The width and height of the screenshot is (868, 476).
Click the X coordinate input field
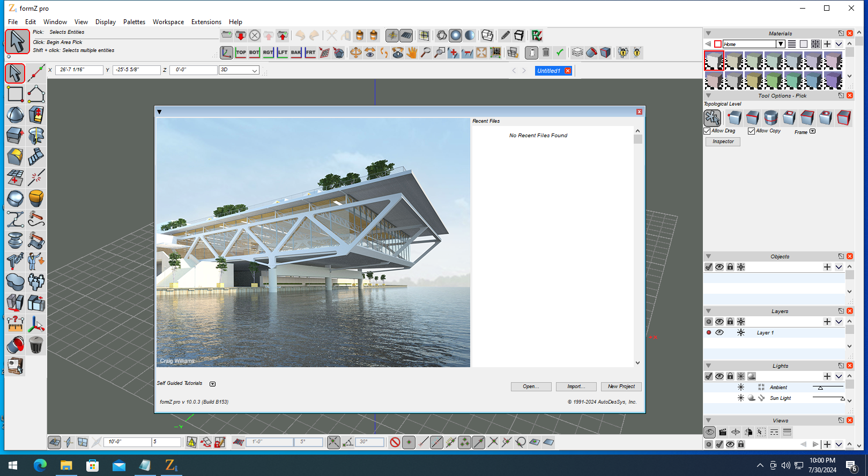click(x=79, y=70)
